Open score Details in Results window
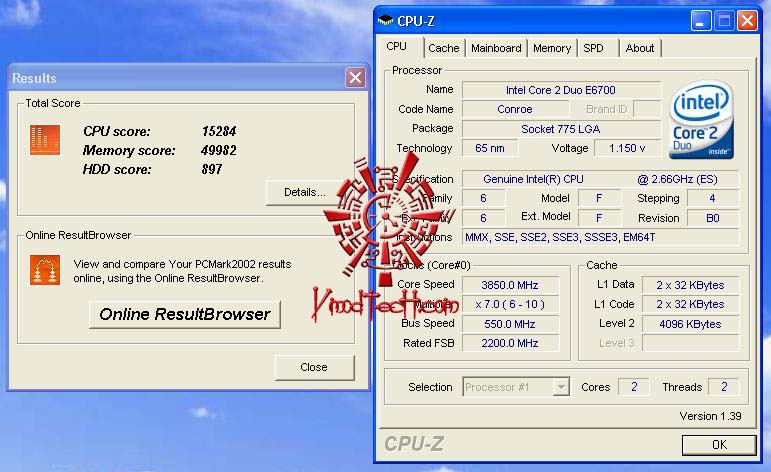The image size is (771, 472). (x=304, y=192)
